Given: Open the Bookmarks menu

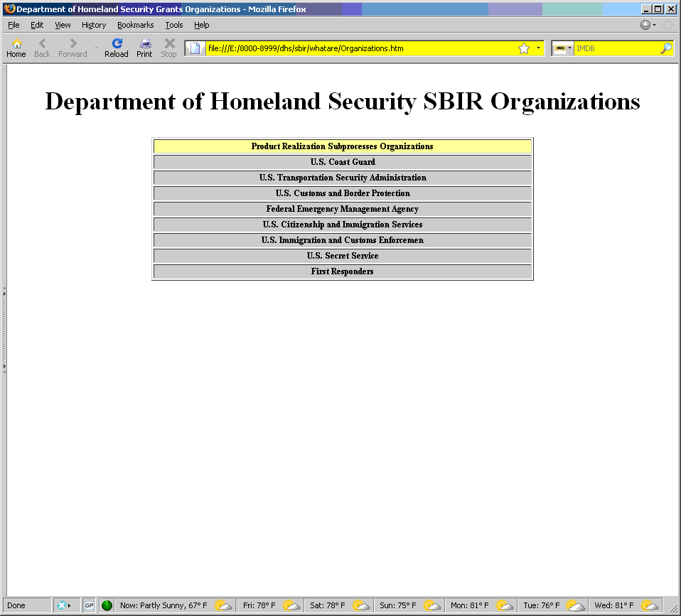Looking at the screenshot, I should [136, 25].
